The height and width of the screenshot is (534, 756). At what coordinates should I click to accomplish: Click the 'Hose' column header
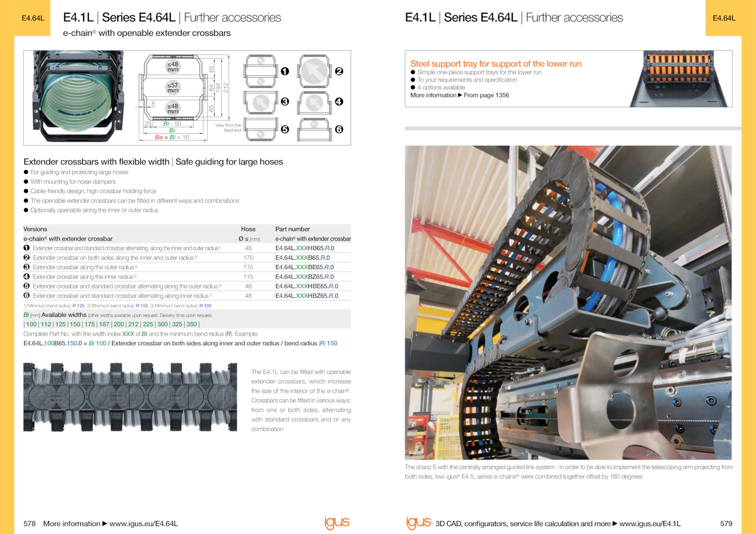click(x=248, y=229)
